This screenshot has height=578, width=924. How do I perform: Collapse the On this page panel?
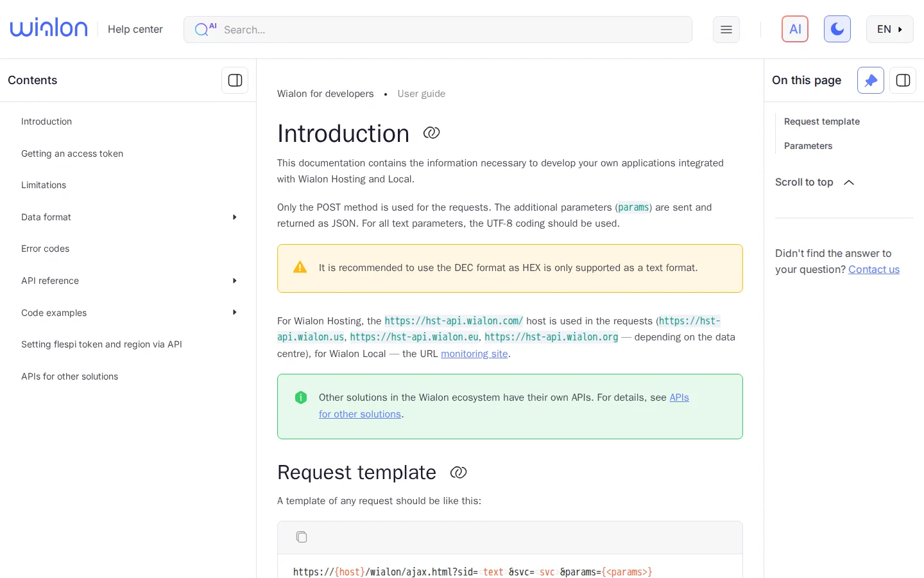(x=903, y=80)
